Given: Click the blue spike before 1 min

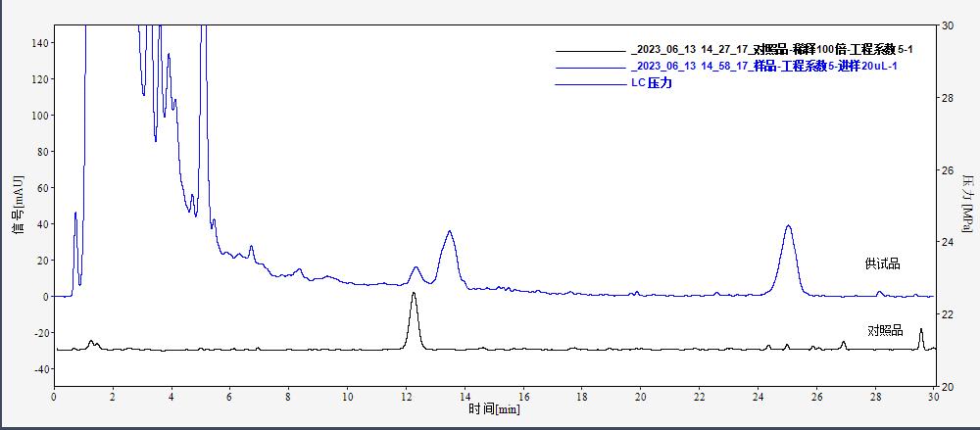Looking at the screenshot, I should click(75, 215).
